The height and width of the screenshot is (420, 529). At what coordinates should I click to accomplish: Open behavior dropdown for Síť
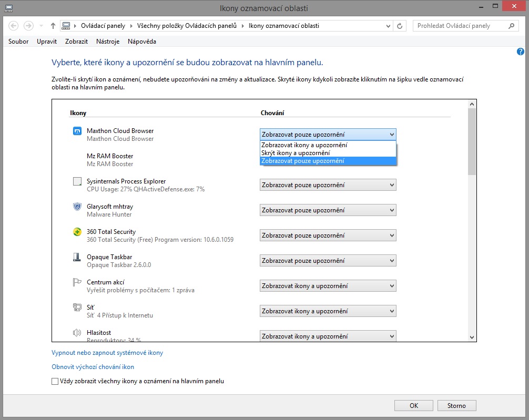(x=328, y=311)
